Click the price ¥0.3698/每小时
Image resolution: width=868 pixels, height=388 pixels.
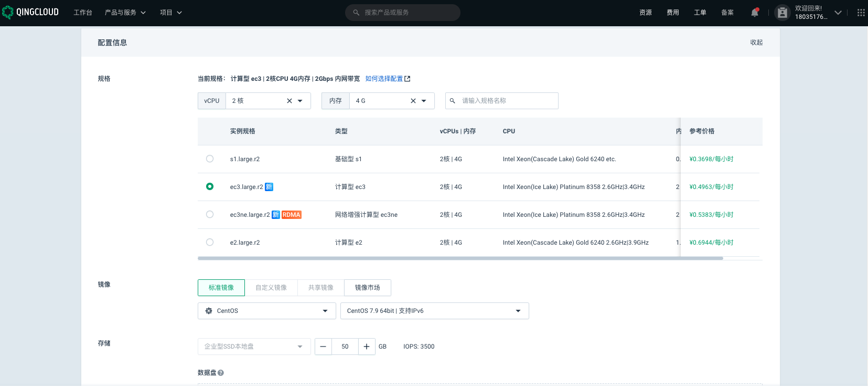[x=711, y=159]
